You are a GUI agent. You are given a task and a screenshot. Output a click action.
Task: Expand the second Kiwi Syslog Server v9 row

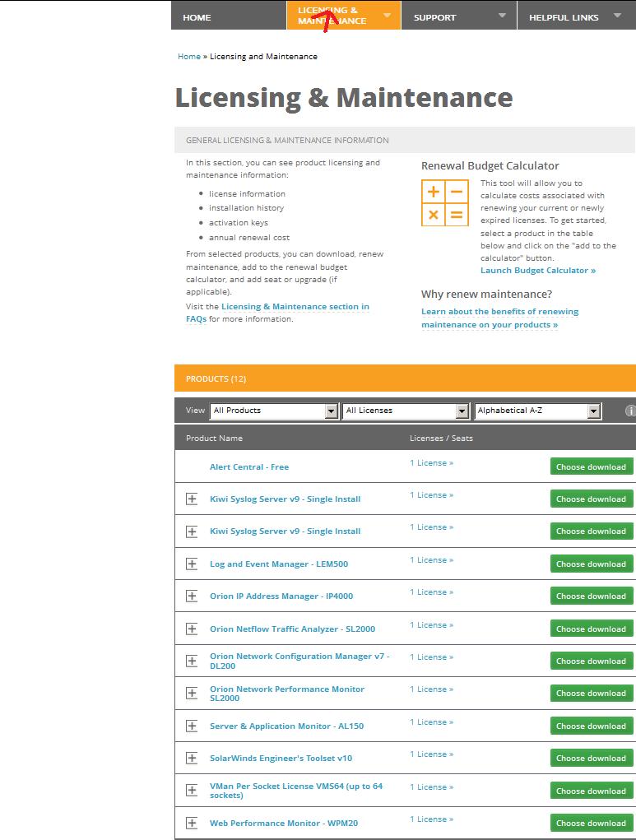[191, 531]
